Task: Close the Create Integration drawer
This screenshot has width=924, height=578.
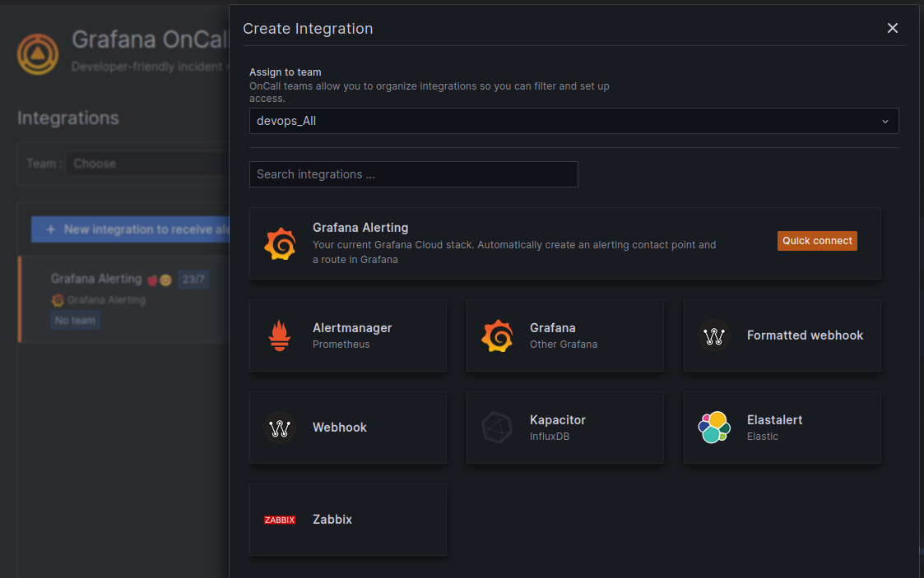Action: [892, 28]
